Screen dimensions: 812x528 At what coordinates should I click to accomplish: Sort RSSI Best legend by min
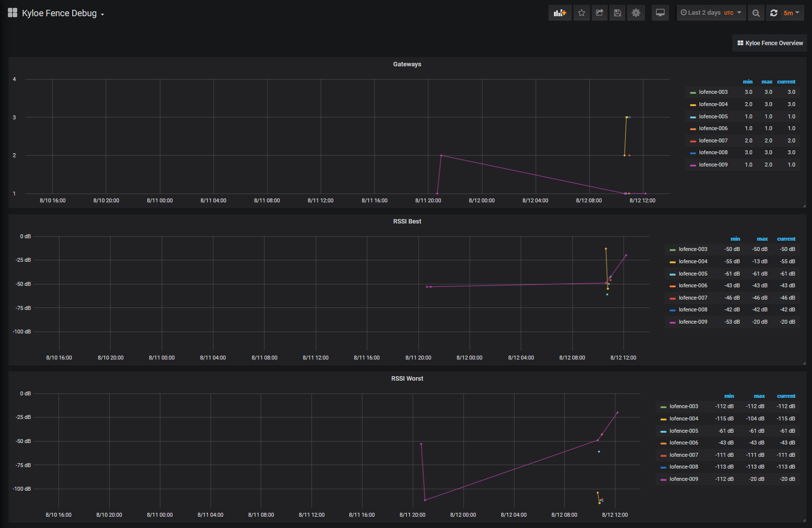coord(735,239)
